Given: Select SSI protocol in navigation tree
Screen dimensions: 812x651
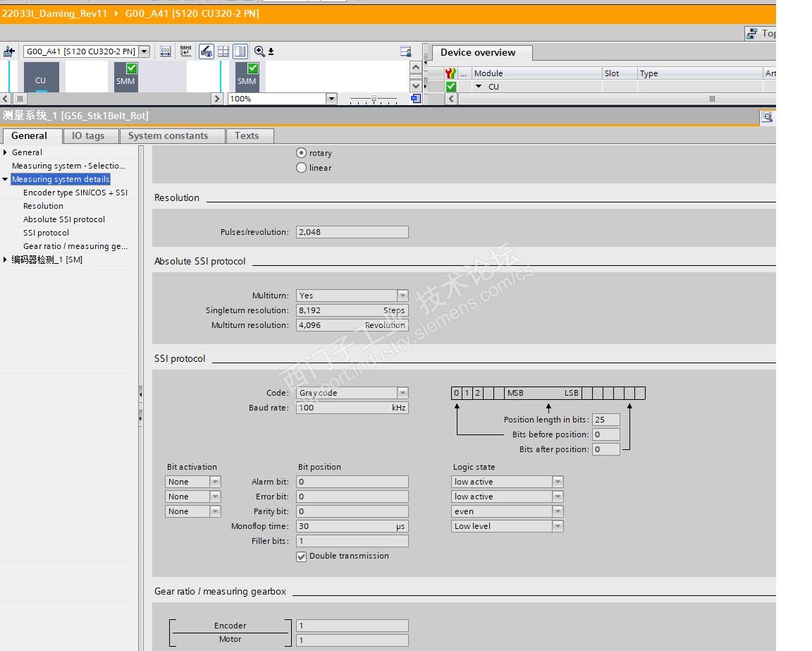Looking at the screenshot, I should pyautogui.click(x=46, y=233).
